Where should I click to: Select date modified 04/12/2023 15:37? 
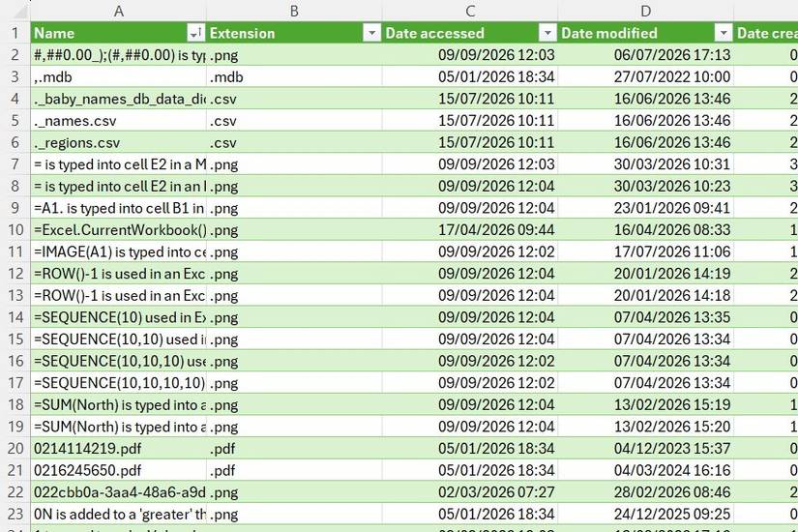(645, 449)
